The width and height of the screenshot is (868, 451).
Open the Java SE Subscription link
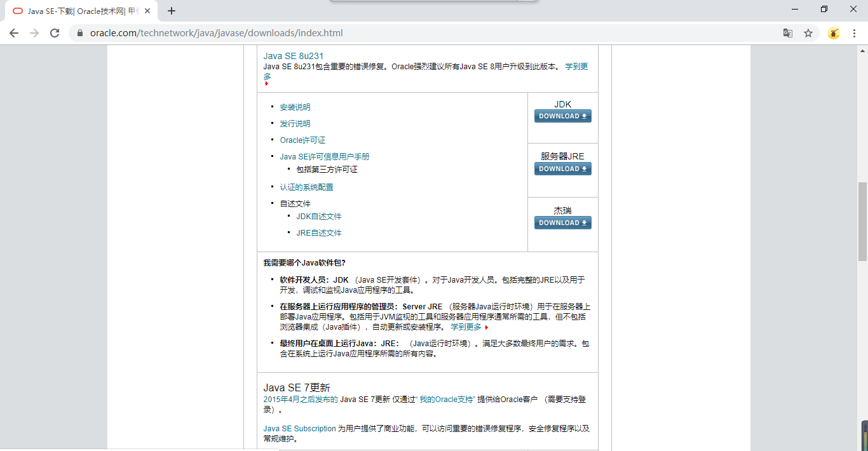click(299, 429)
